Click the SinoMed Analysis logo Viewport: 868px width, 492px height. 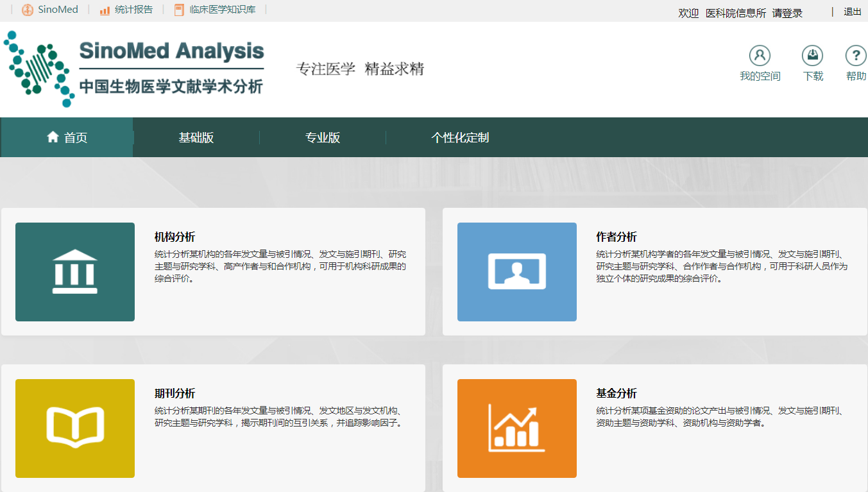135,69
